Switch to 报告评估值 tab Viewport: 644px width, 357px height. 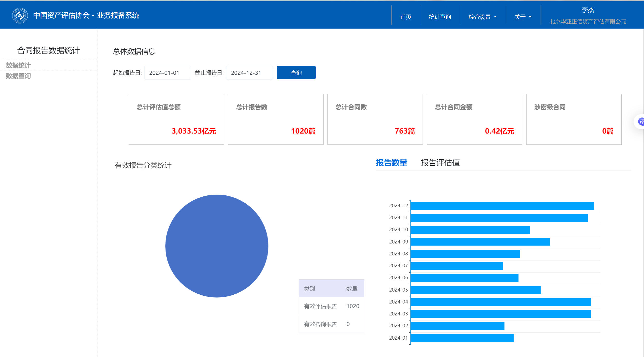[440, 163]
